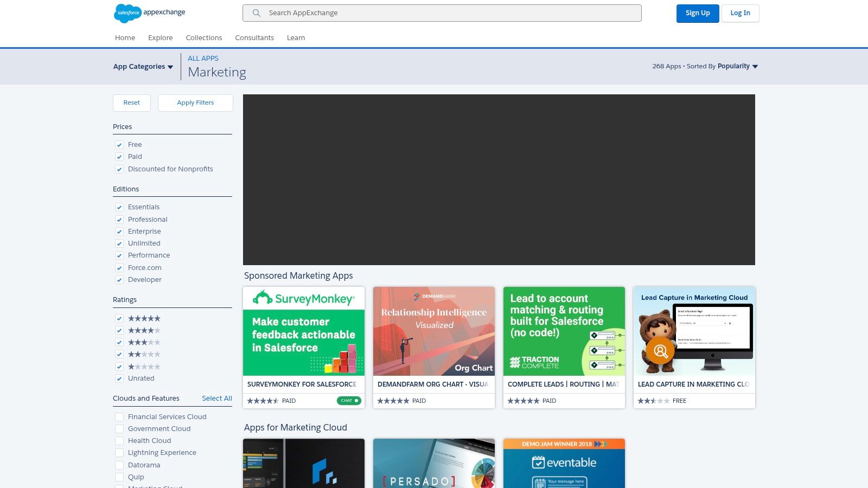Screen dimensions: 868x488
Task: Check the Datorama checkbox
Action: [x=119, y=465]
